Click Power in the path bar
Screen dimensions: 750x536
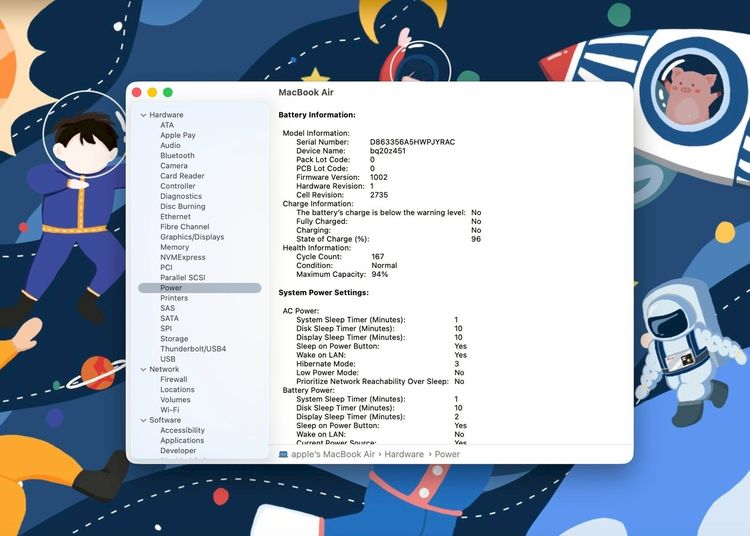(447, 454)
